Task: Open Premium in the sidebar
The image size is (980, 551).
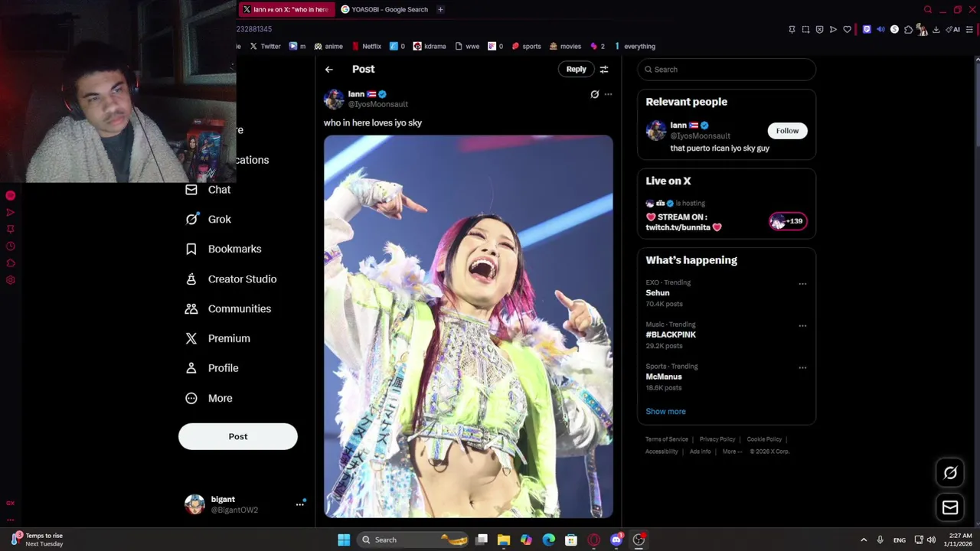Action: click(218, 338)
